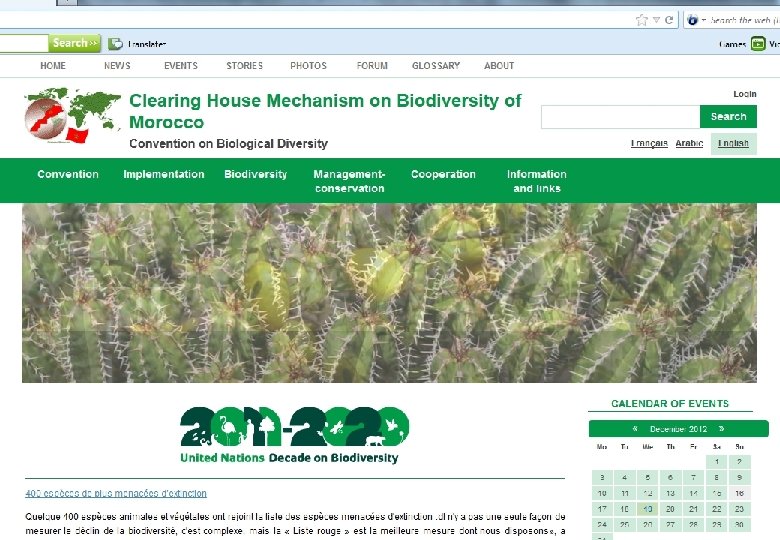Viewport: 780px width, 540px height.
Task: Click the December 2012 calendar header
Action: click(x=679, y=429)
